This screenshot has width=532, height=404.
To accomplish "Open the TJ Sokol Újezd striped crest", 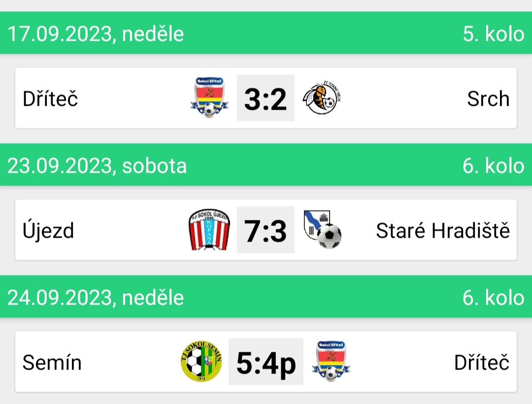I will [209, 230].
